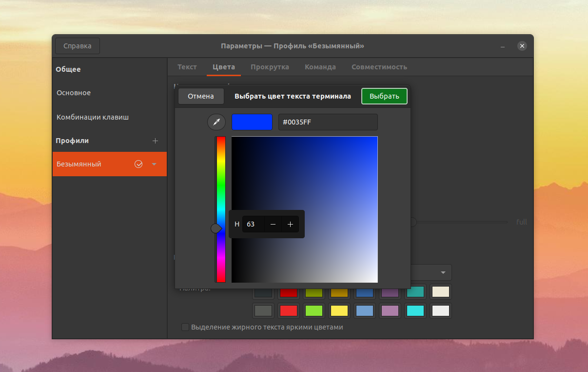Switch to the Совместимость tab
Viewport: 588px width, 372px height.
[x=379, y=67]
